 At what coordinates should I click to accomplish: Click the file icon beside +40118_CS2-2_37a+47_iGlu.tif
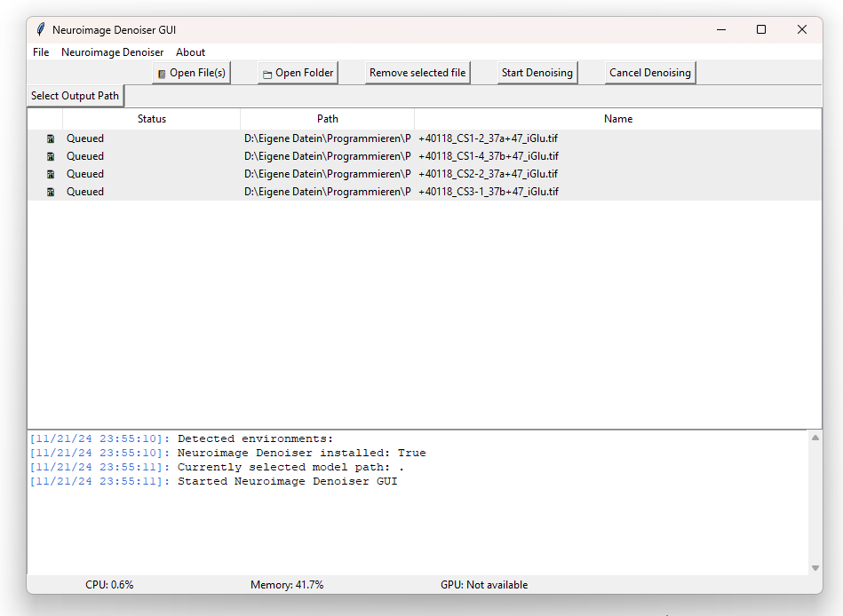tap(51, 174)
